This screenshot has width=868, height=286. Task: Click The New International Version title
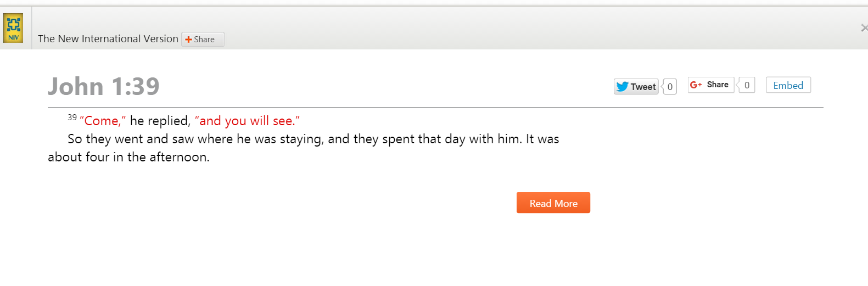click(108, 39)
